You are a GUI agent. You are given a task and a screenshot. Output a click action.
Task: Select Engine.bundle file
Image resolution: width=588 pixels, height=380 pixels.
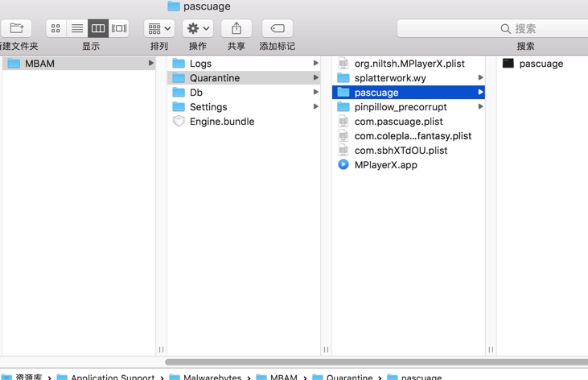(244, 122)
